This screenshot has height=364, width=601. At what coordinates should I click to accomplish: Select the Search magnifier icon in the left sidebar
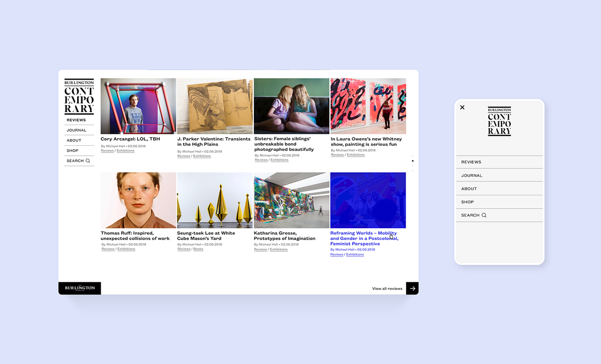(87, 160)
